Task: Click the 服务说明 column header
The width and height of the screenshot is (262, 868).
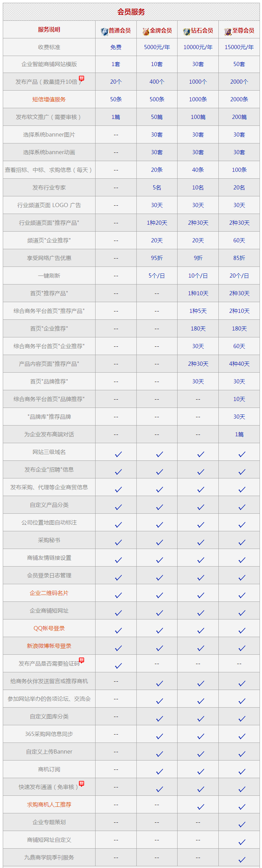Action: pyautogui.click(x=49, y=29)
